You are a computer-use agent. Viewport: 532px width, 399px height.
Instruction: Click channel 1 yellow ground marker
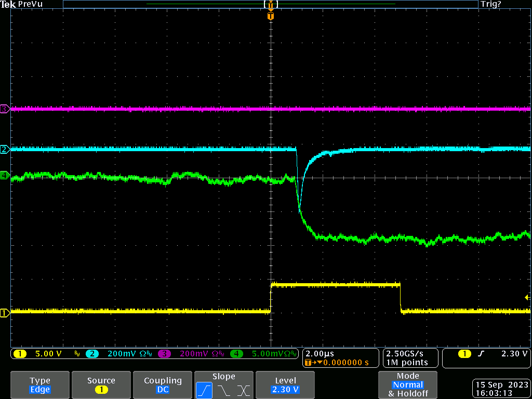pos(5,313)
